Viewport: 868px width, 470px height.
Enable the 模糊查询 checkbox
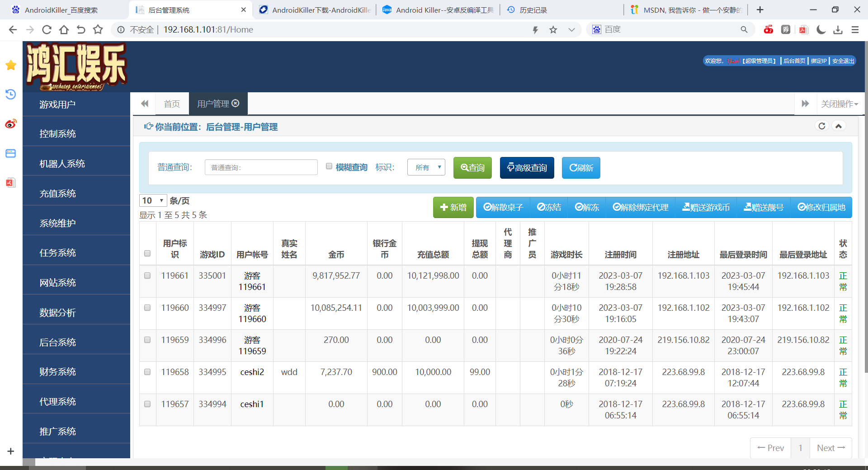click(329, 166)
